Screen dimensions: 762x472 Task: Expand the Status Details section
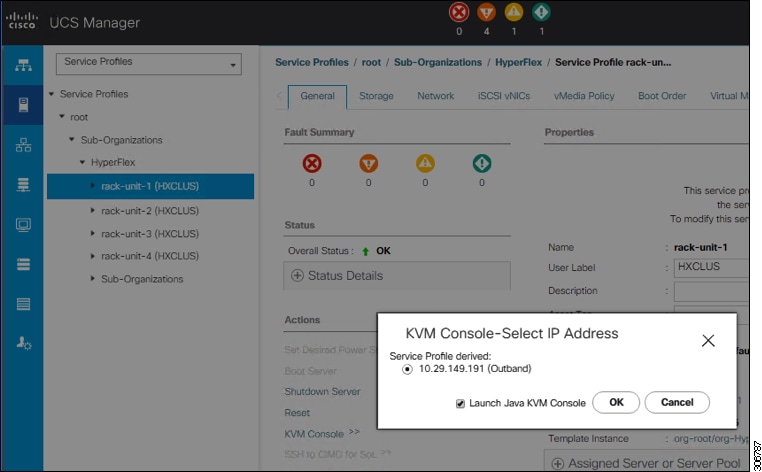[297, 276]
